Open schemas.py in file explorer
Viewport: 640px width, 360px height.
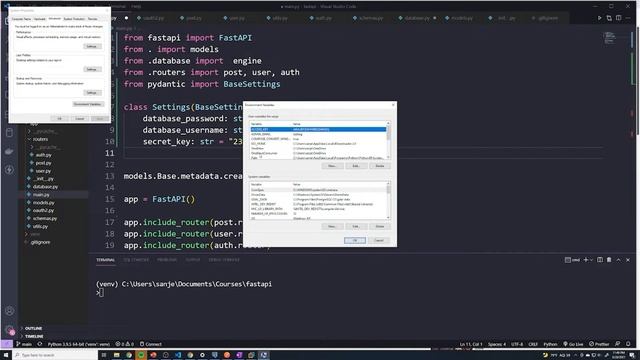pyautogui.click(x=45, y=218)
